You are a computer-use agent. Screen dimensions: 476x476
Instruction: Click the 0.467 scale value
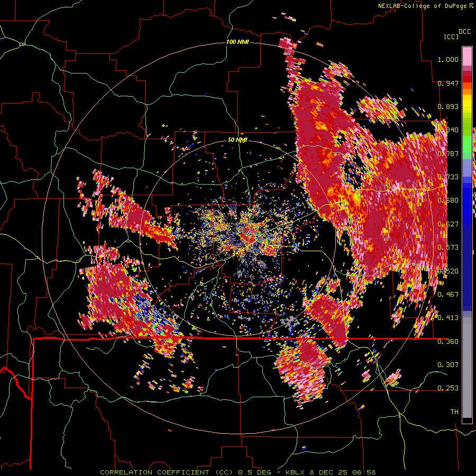448,295
